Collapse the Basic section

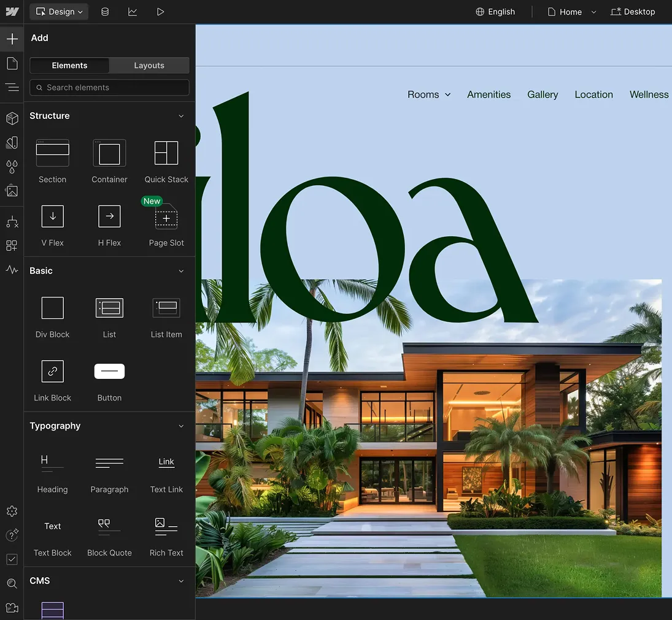coord(181,271)
